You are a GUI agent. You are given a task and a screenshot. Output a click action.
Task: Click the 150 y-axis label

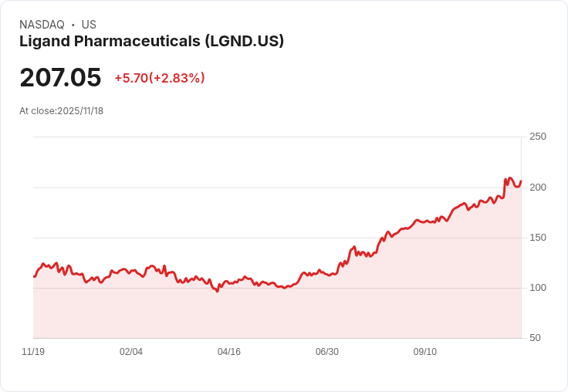[538, 238]
